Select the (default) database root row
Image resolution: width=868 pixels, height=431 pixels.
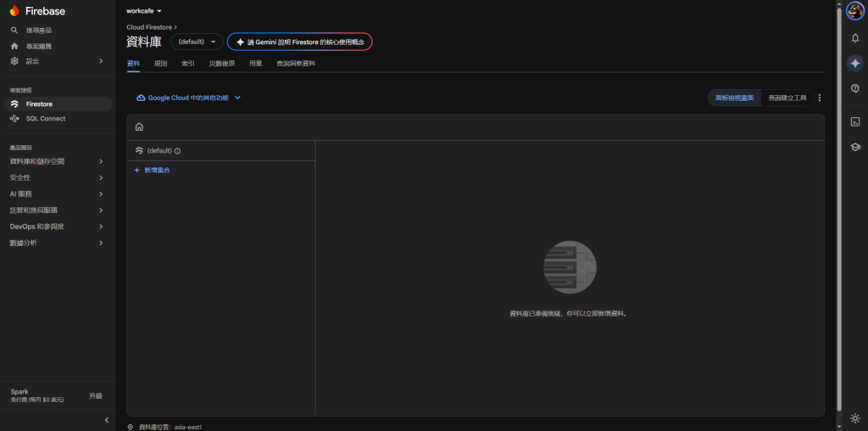(221, 151)
